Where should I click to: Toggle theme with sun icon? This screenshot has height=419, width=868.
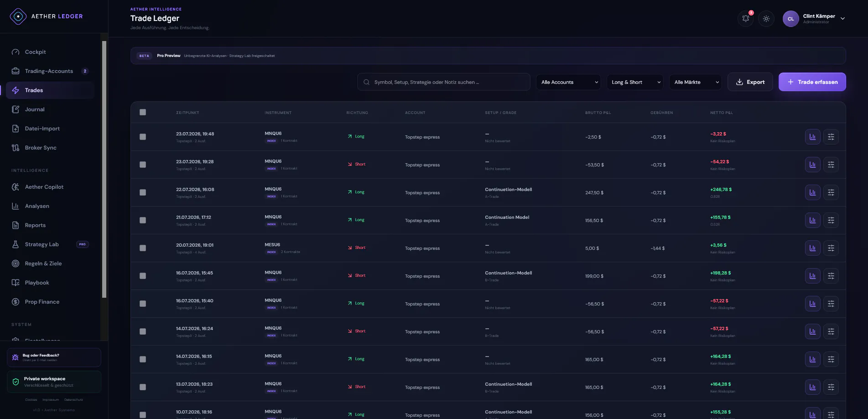(x=766, y=19)
